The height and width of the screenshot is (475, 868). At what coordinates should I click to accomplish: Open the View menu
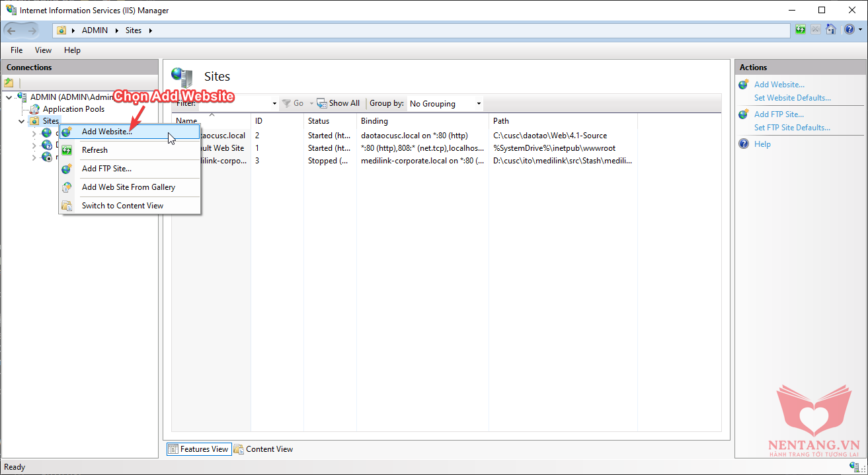click(43, 50)
